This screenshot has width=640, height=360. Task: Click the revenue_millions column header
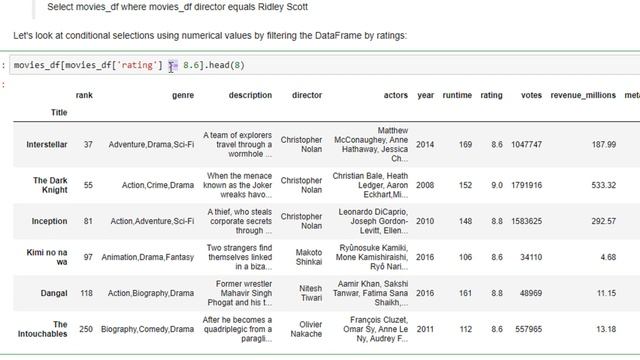coord(583,95)
